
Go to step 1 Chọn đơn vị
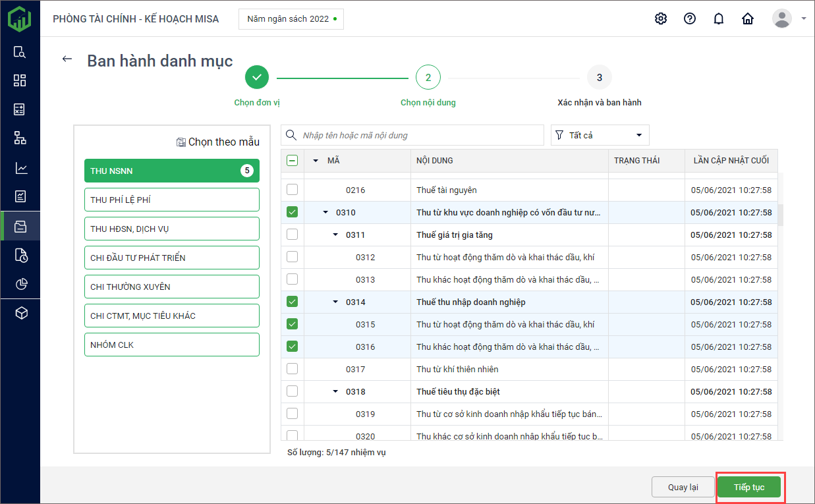pyautogui.click(x=257, y=77)
